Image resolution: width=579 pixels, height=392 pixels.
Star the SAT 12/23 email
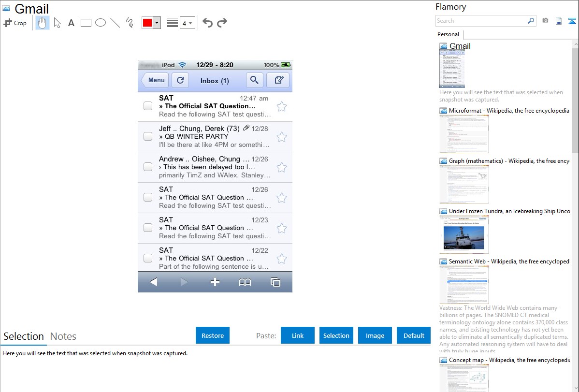click(282, 228)
